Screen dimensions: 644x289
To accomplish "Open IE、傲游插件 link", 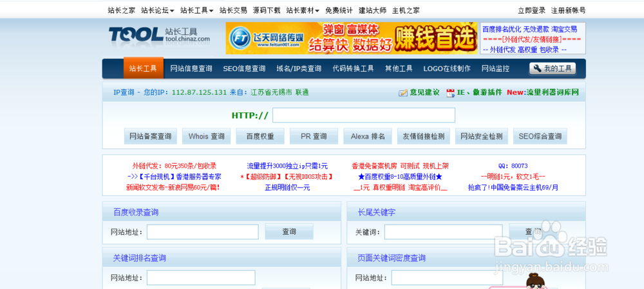I will click(479, 93).
